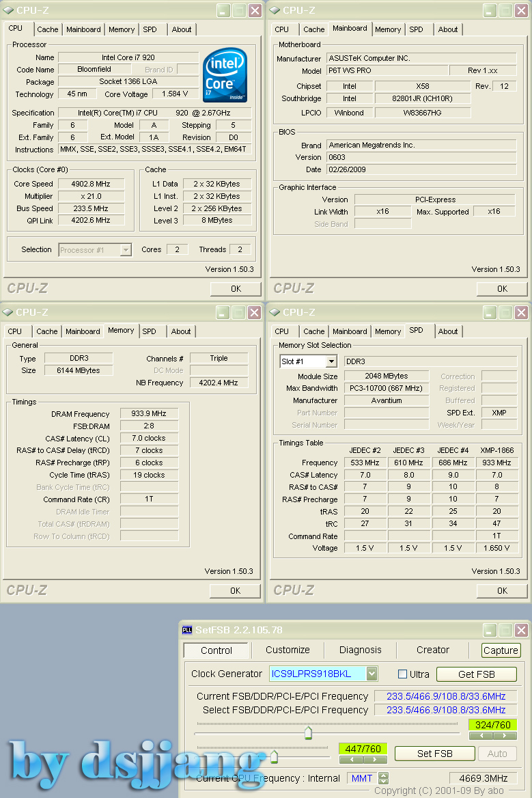The image size is (532, 798).
Task: Click the P6T WS PRO model field
Action: (x=387, y=71)
